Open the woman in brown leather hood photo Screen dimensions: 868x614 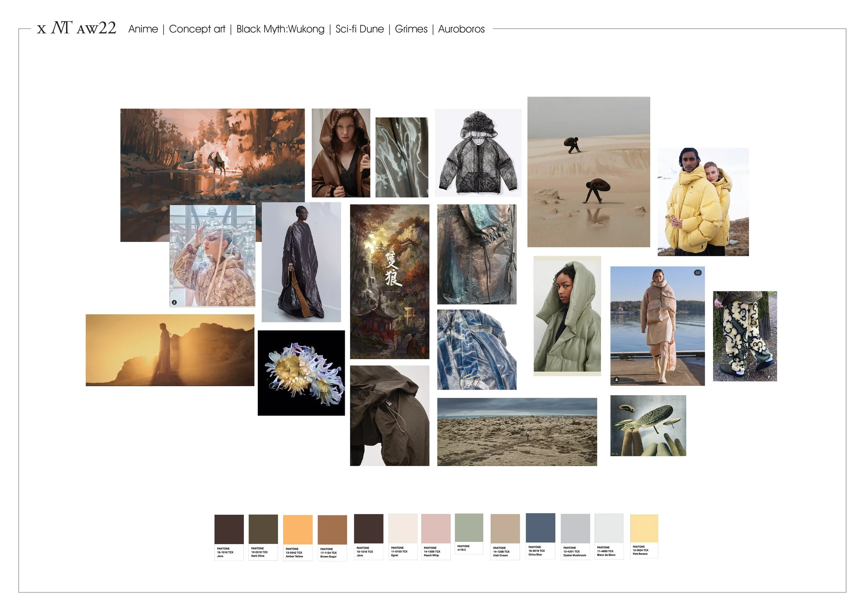[x=341, y=153]
